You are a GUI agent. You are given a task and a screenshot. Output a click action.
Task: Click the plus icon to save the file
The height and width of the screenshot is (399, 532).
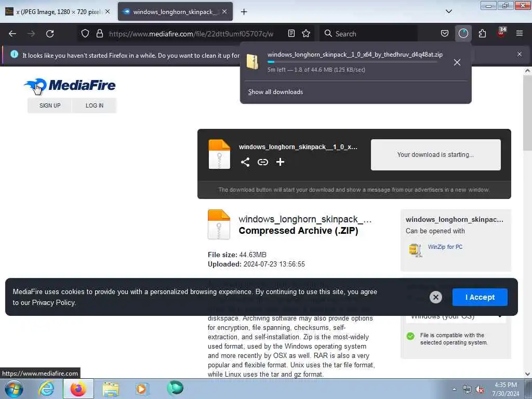point(280,162)
